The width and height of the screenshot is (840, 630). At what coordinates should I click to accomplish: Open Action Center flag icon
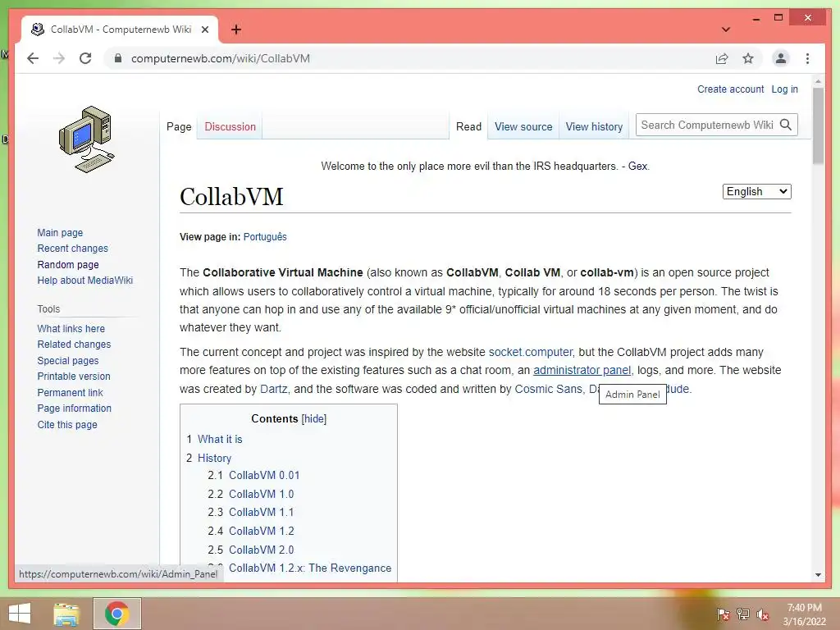click(723, 614)
